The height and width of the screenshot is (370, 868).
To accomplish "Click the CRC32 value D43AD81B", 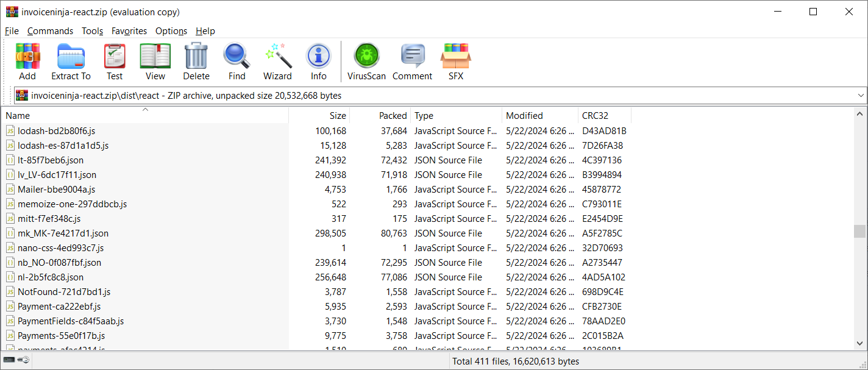I will [x=604, y=130].
